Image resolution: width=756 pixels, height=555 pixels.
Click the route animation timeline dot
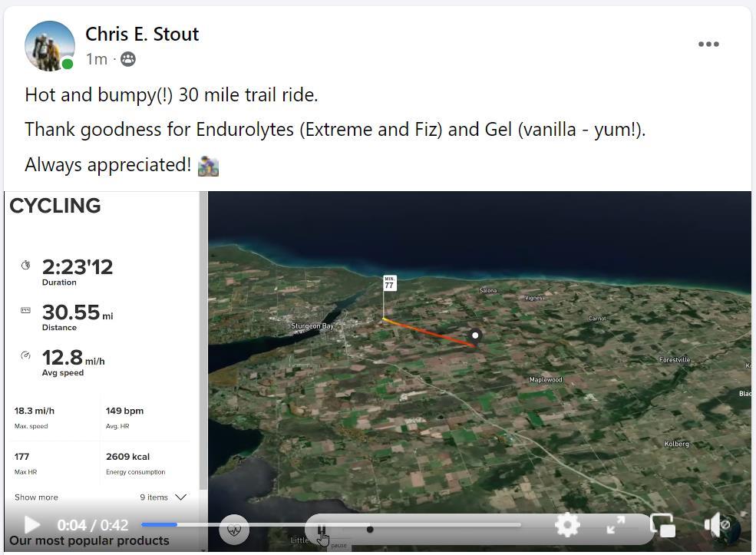click(x=370, y=530)
